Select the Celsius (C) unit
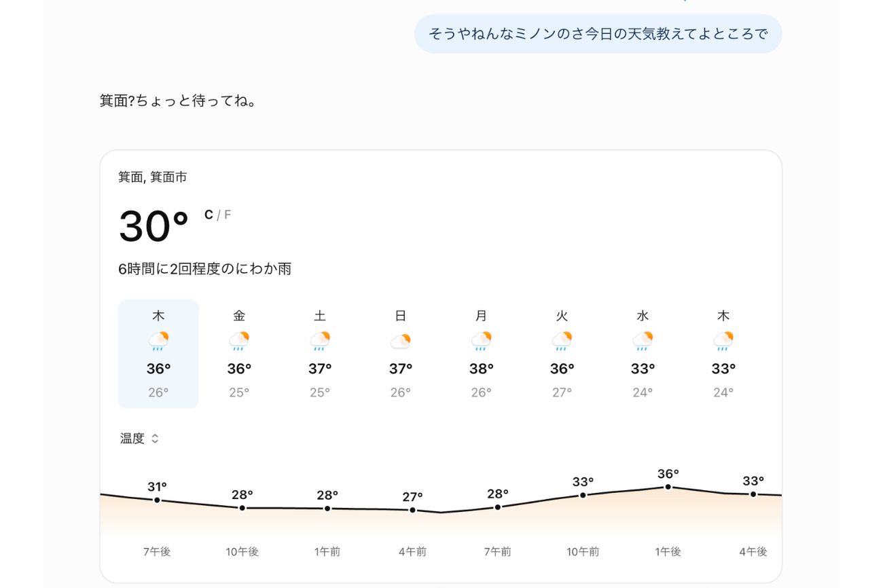Image resolution: width=883 pixels, height=588 pixels. [x=209, y=215]
